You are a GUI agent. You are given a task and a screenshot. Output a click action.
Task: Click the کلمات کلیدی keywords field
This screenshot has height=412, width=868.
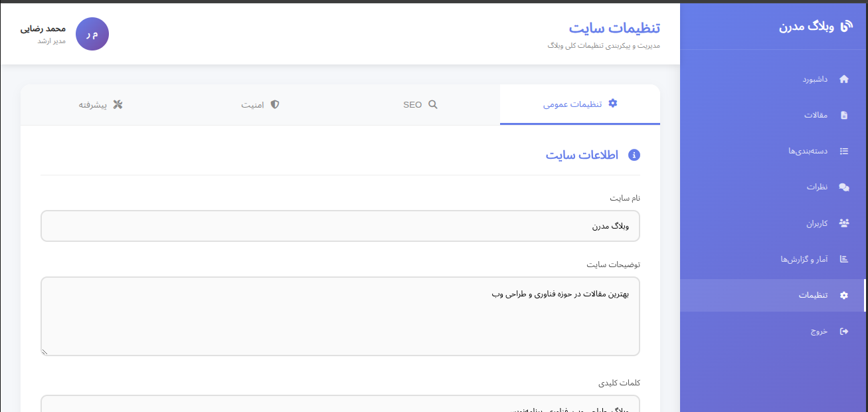[340, 405]
